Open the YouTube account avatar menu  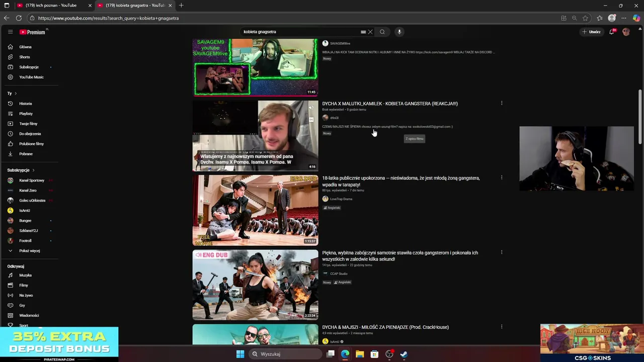(x=626, y=32)
